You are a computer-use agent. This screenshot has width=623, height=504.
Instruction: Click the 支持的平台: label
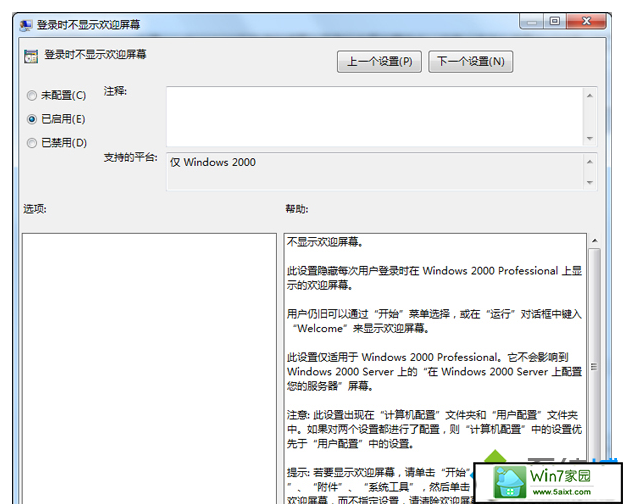(x=131, y=157)
